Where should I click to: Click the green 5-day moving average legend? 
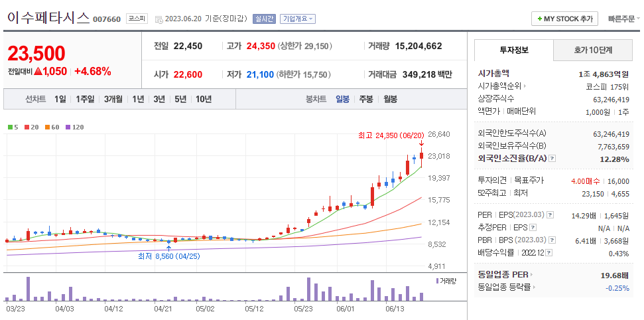[13, 127]
